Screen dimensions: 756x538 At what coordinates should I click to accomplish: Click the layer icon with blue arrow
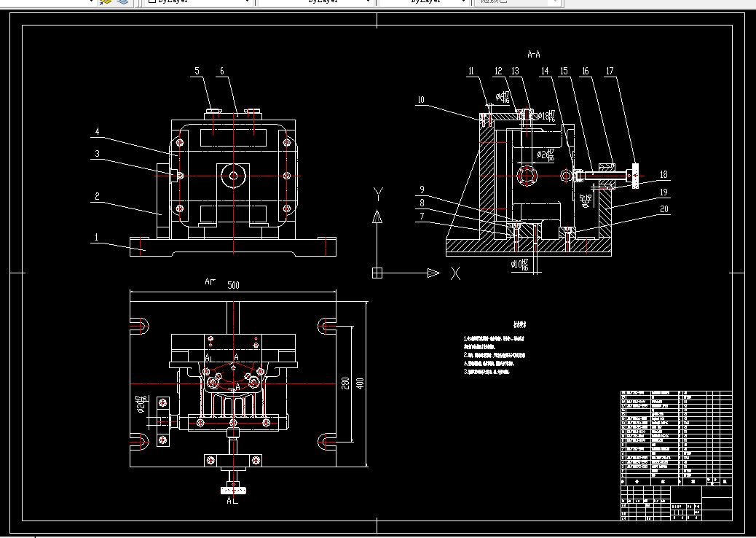tap(106, 2)
